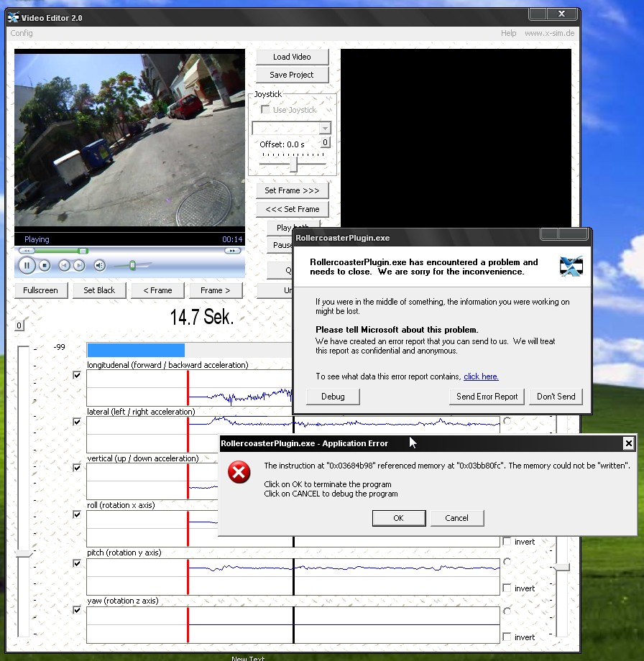
Task: Click the Fullscreen button
Action: 40,290
